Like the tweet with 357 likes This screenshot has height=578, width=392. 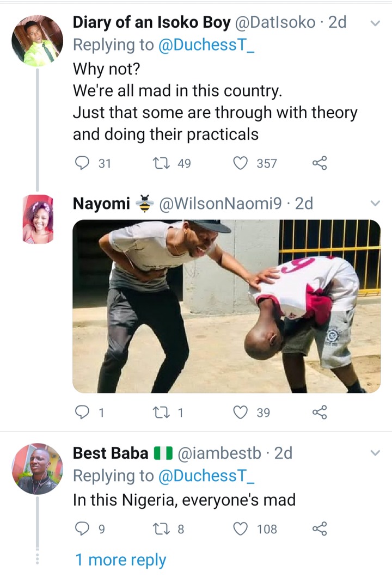pyautogui.click(x=241, y=163)
